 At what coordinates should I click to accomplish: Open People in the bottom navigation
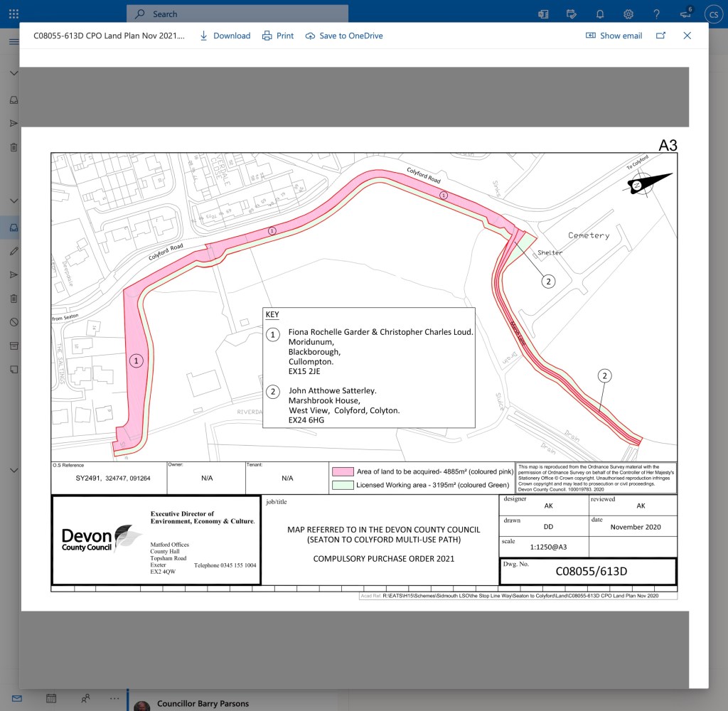[x=85, y=698]
